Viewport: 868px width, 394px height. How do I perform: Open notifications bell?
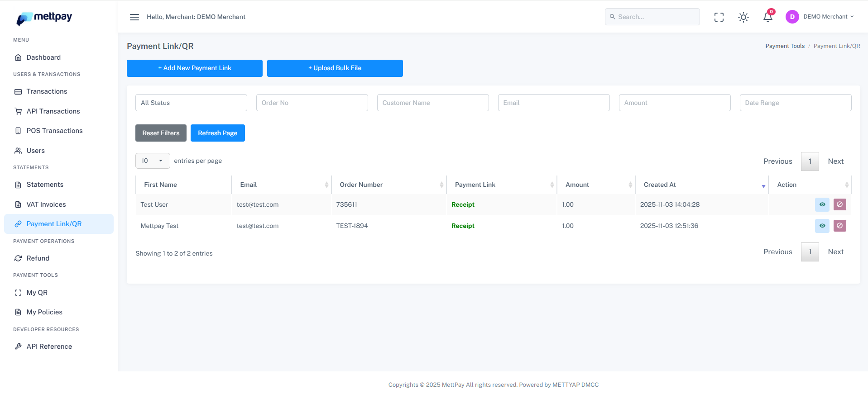pos(768,17)
